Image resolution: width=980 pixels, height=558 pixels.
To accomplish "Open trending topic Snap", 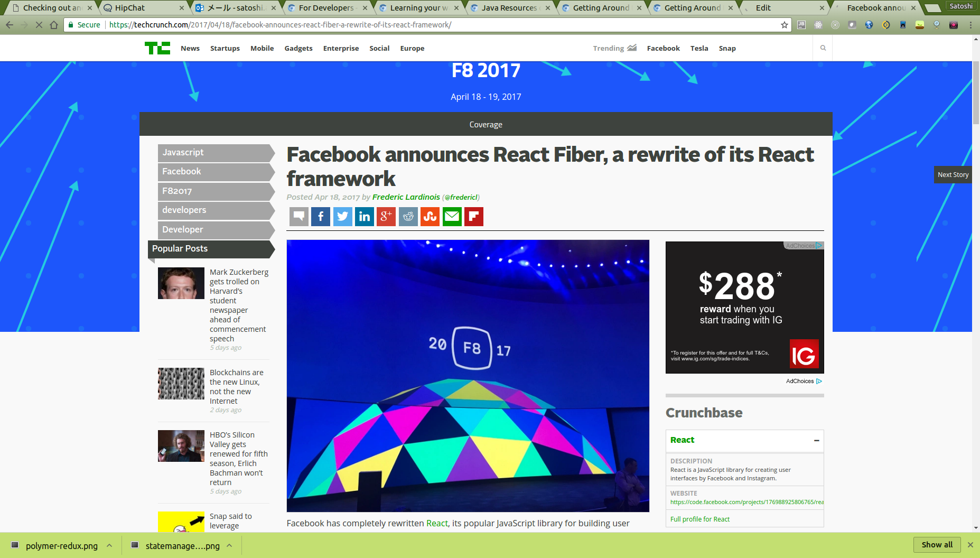I will click(x=727, y=48).
